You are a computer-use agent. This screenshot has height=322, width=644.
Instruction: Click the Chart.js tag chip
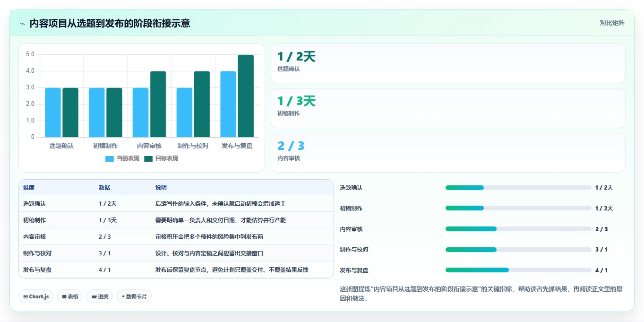[36, 296]
